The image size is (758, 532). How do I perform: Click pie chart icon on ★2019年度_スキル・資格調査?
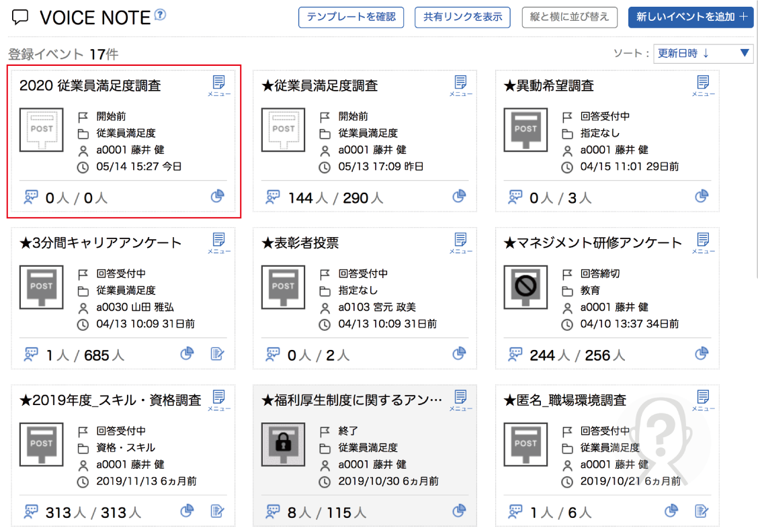187,511
